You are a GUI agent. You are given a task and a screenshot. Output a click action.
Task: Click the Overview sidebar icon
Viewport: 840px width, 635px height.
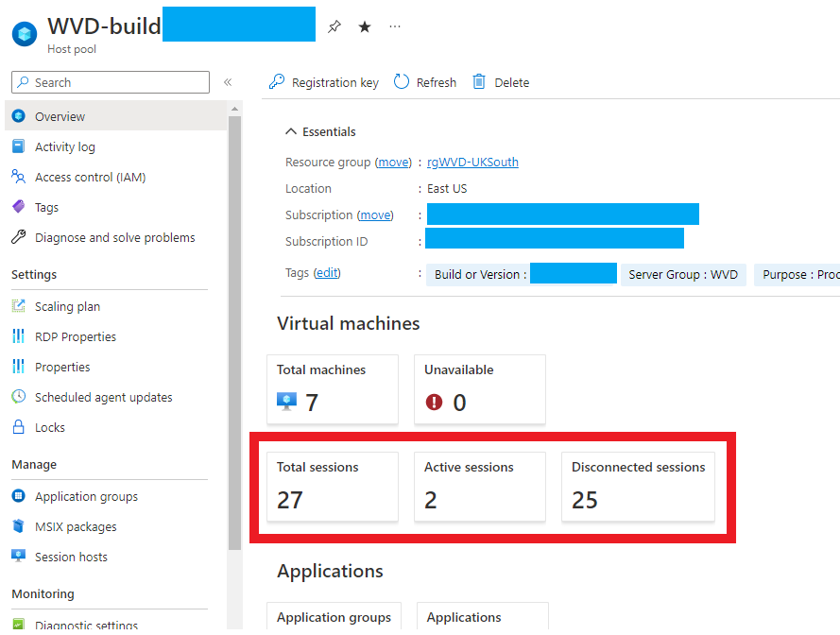(18, 115)
